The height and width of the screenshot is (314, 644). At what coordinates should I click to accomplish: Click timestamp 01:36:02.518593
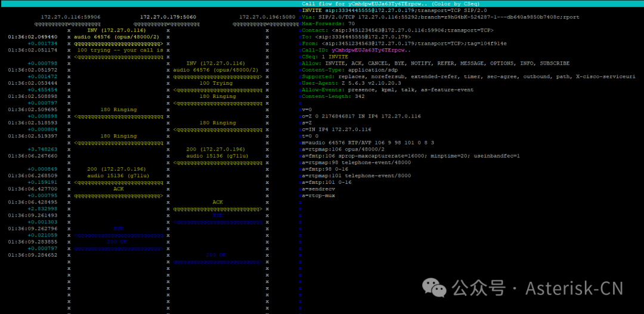(x=32, y=124)
